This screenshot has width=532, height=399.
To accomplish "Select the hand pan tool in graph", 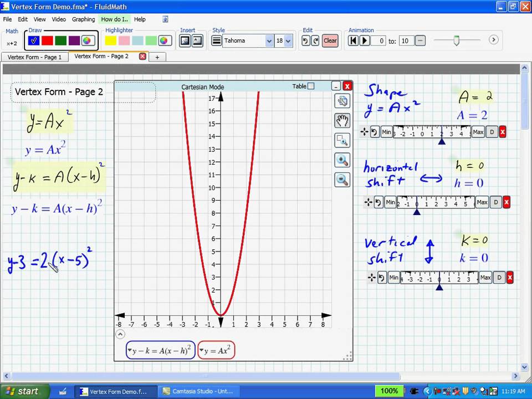I will pos(342,120).
